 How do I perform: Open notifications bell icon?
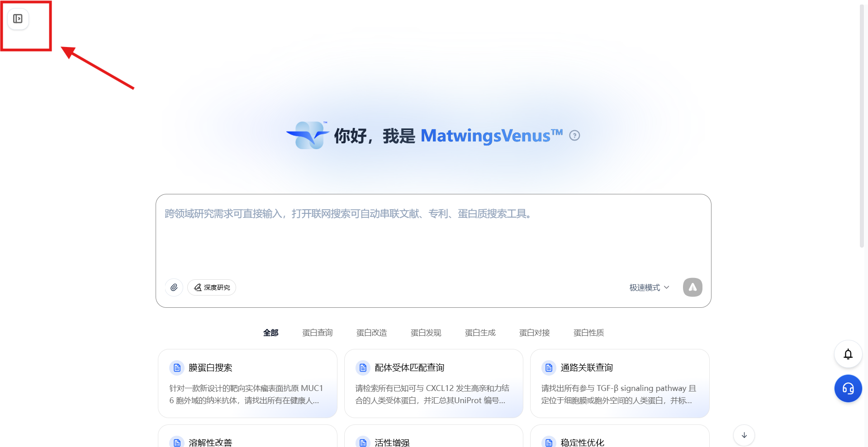pyautogui.click(x=848, y=354)
